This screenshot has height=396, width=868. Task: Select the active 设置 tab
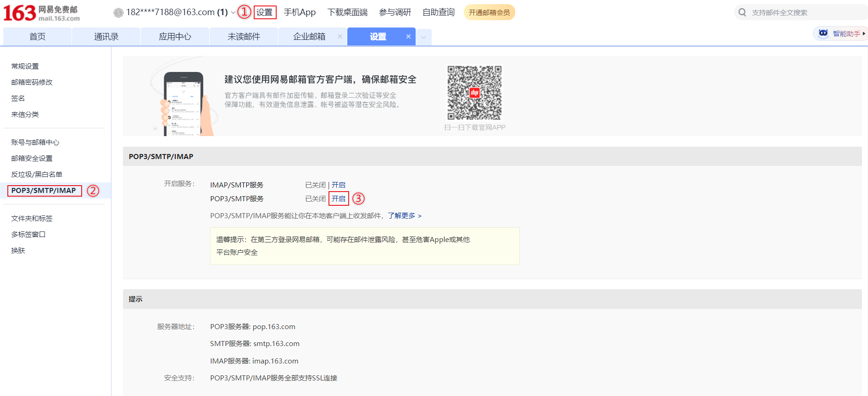pyautogui.click(x=378, y=37)
